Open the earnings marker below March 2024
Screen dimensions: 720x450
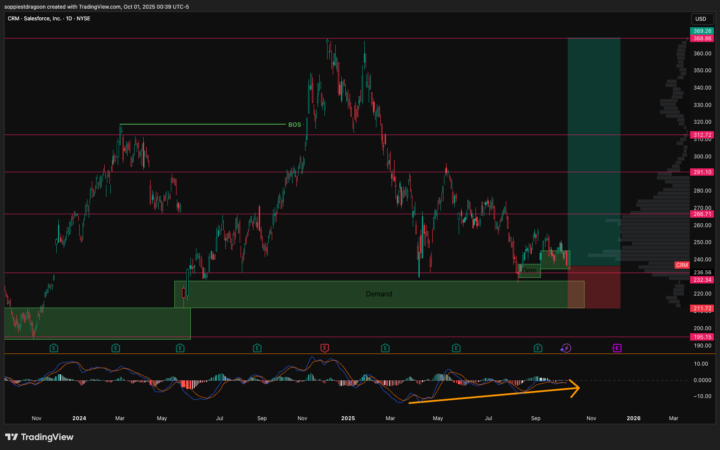116,347
